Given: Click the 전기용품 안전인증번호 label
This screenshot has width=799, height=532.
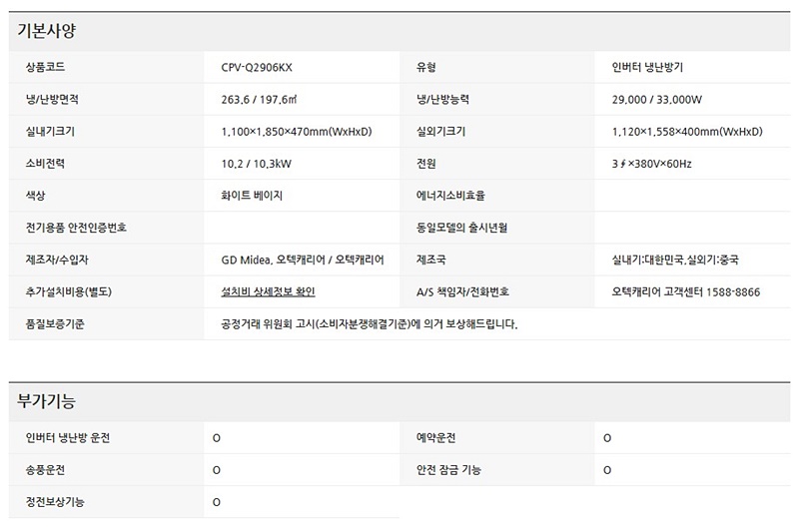Looking at the screenshot, I should click(x=77, y=228).
